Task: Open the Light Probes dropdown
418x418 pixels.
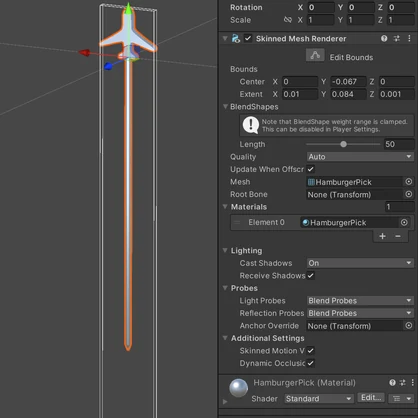Action: (x=360, y=301)
